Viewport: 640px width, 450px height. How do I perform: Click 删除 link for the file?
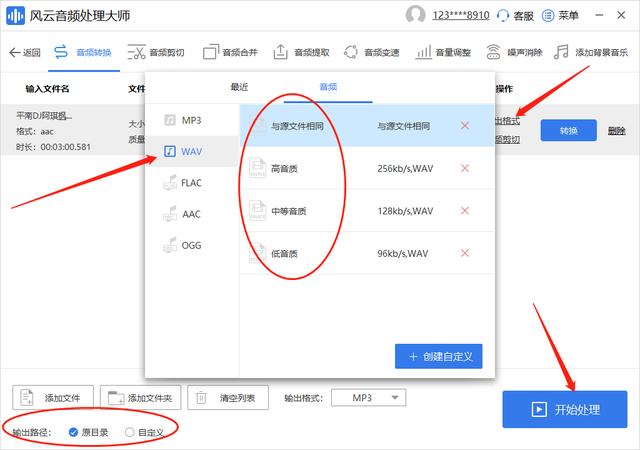tap(617, 130)
